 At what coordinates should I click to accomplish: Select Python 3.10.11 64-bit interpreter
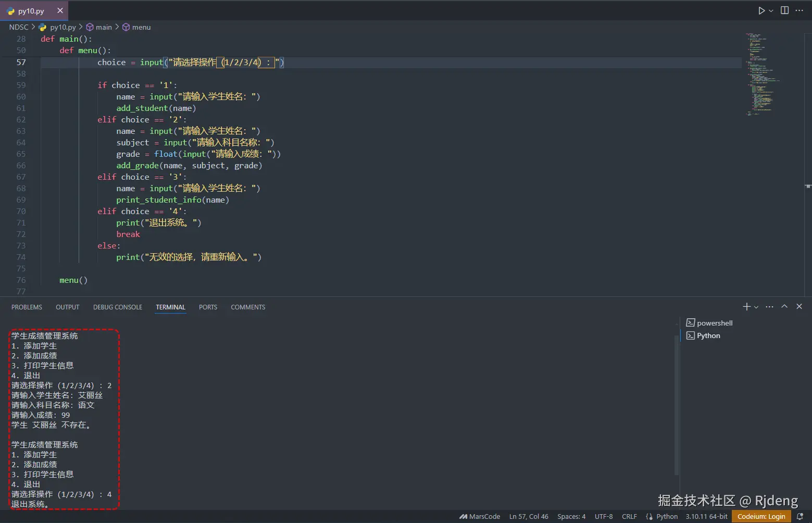[706, 516]
